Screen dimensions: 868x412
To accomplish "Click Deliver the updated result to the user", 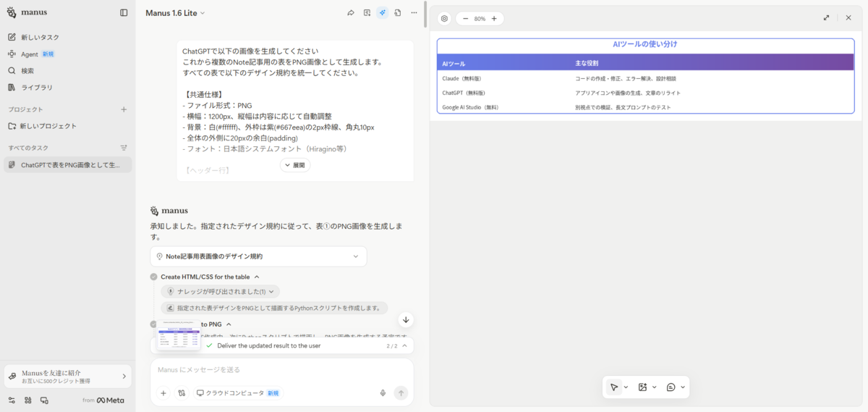I will [x=268, y=346].
